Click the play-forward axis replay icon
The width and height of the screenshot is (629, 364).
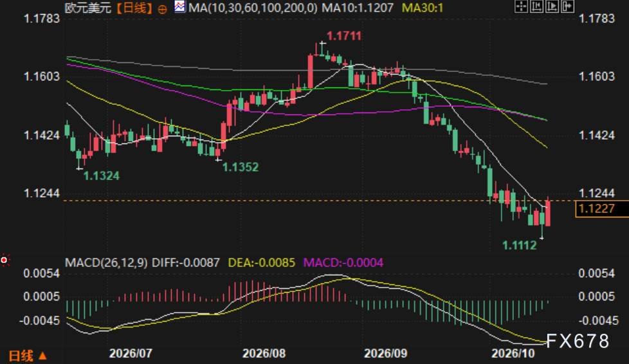coord(552,6)
